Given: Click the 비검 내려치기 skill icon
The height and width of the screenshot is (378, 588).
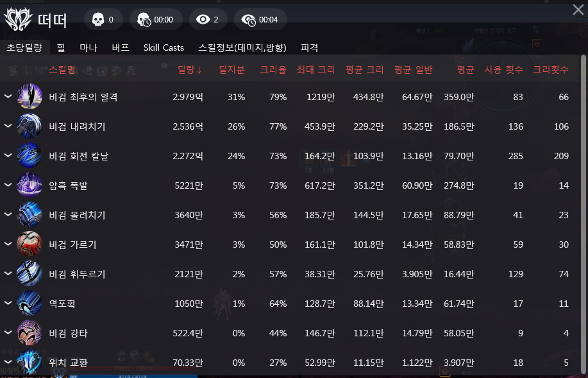Looking at the screenshot, I should 29,126.
